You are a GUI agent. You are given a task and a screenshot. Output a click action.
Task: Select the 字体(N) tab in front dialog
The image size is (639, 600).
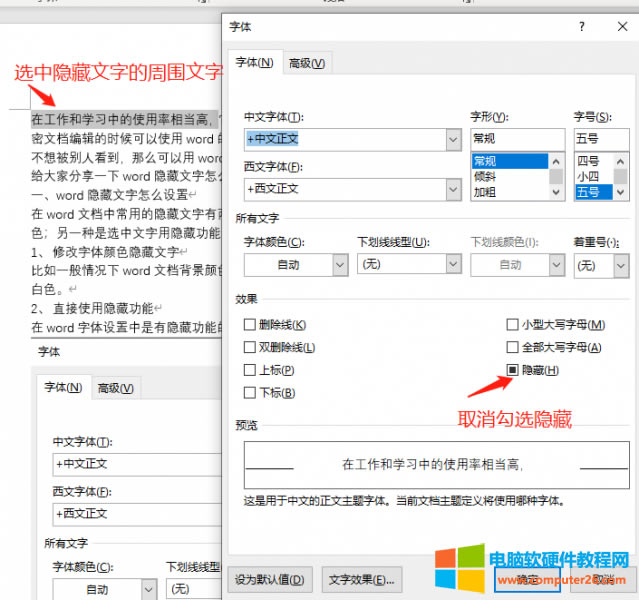point(254,63)
